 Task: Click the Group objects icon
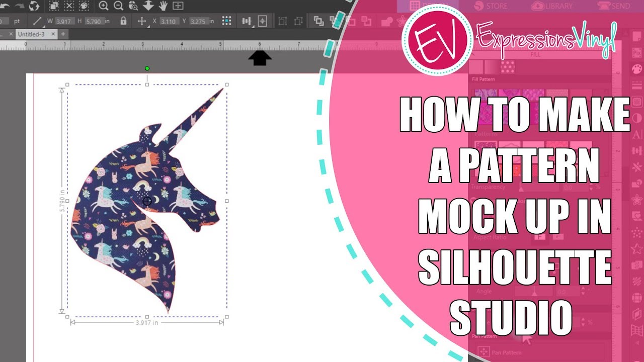coord(283,21)
